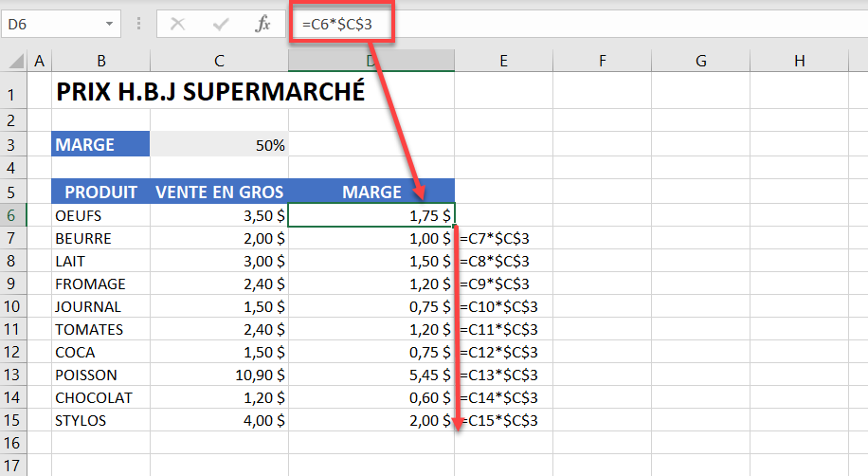Click the formula bar divider dots
The image size is (868, 476).
[138, 24]
